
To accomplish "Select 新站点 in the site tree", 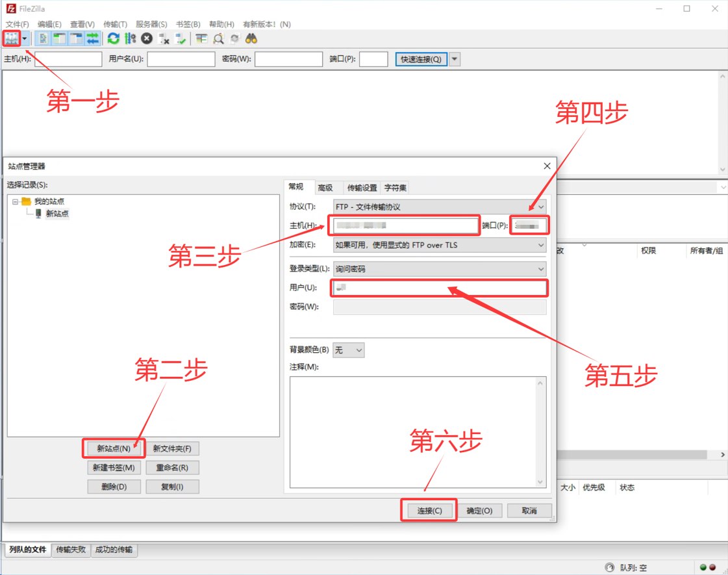I will point(57,213).
